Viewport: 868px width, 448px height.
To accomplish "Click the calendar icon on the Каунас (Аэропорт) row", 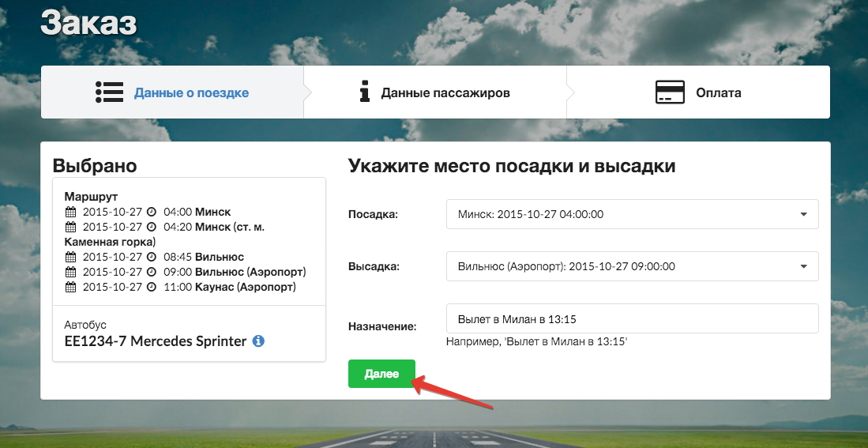I will pos(70,287).
